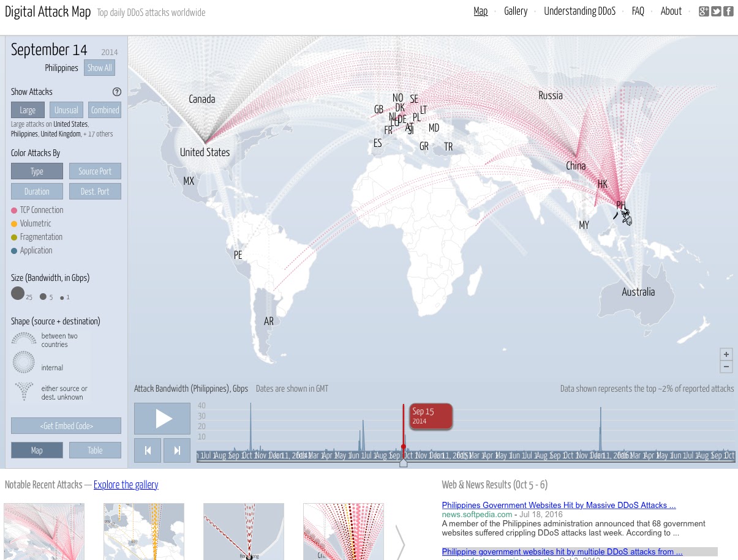
Task: Click MY country label on map
Action: coord(584,226)
